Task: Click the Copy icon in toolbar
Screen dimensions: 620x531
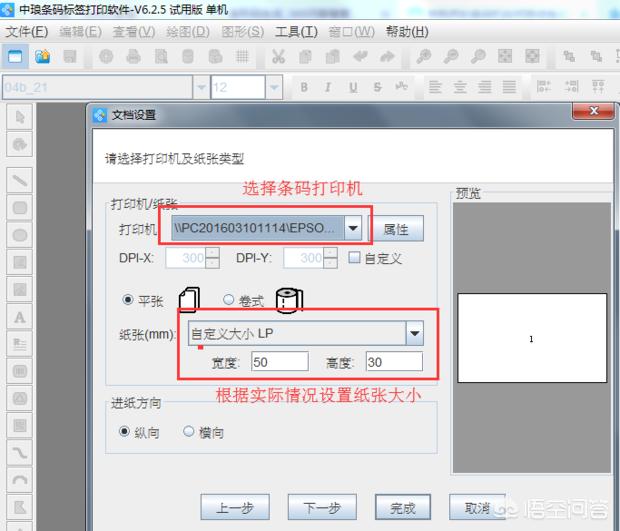Action: [x=305, y=57]
